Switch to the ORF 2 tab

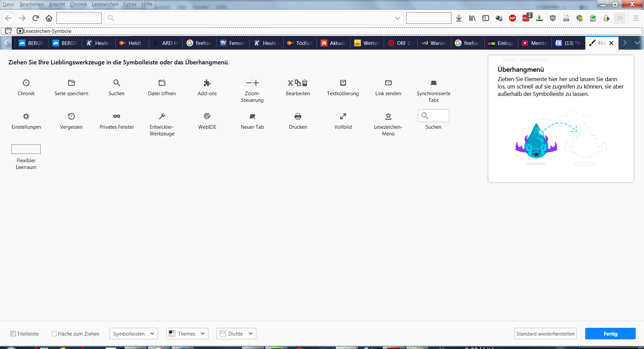[400, 43]
